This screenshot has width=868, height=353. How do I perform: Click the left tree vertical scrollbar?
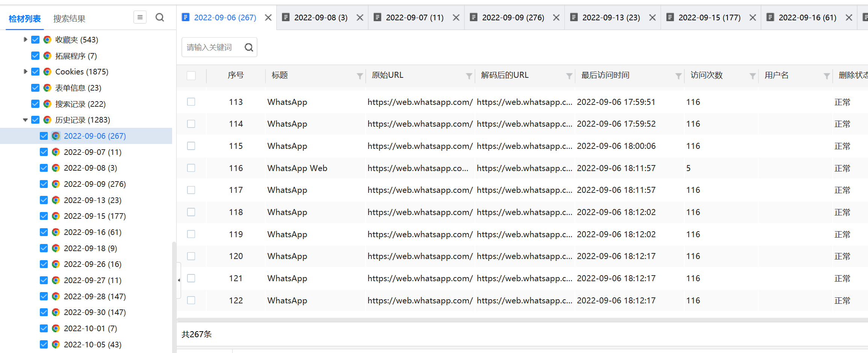coord(174,297)
